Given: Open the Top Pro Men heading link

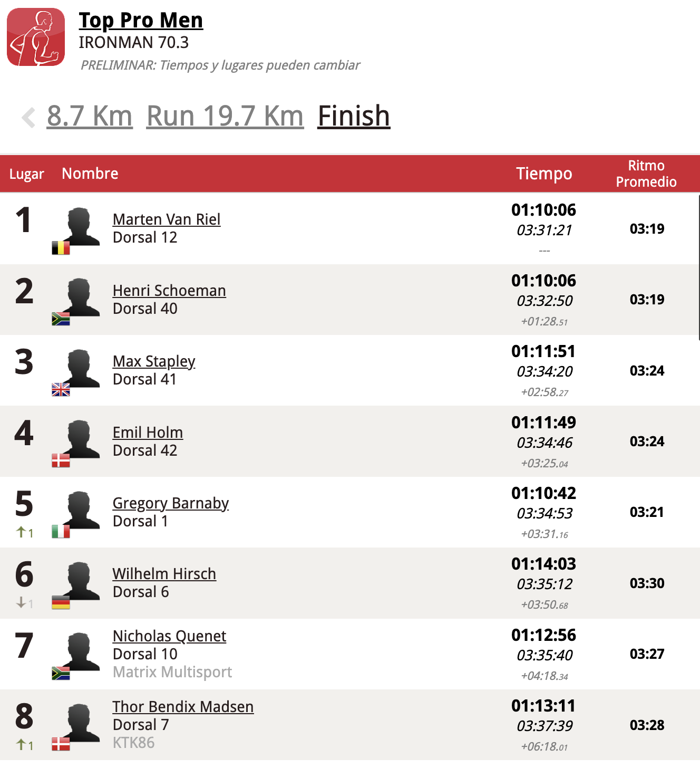Looking at the screenshot, I should [141, 21].
